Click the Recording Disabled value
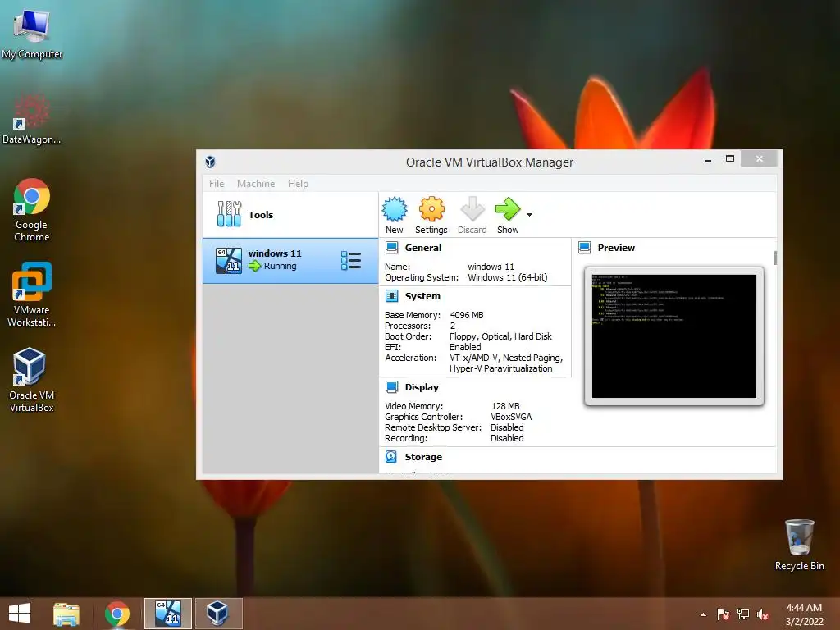Screen dimensions: 840x630 (507, 438)
